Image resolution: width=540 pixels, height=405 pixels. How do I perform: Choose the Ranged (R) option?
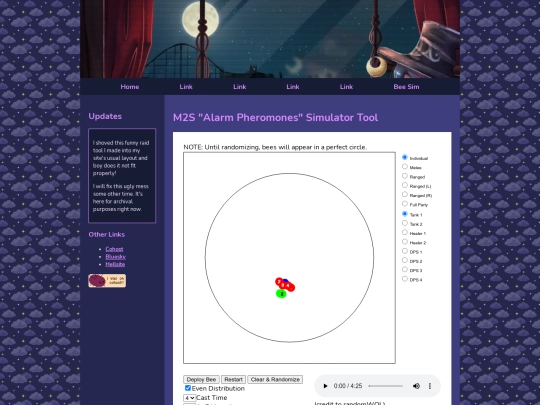tap(405, 195)
